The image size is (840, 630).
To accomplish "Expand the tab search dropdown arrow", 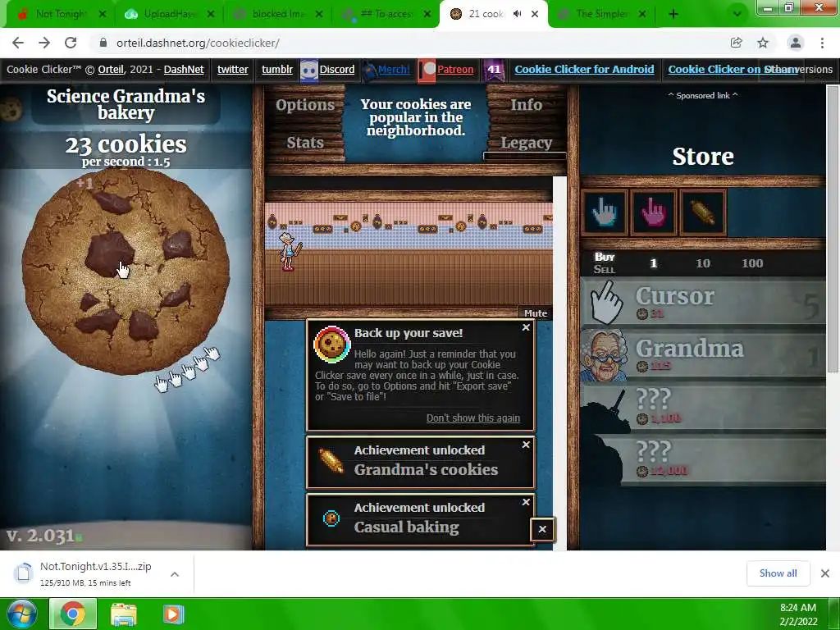I will click(x=737, y=14).
